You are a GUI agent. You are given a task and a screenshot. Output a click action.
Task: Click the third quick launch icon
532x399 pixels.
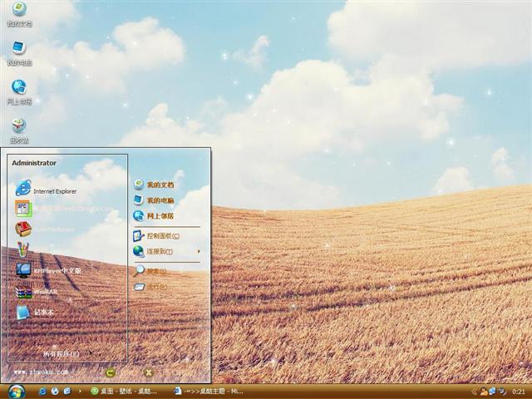pyautogui.click(x=67, y=392)
